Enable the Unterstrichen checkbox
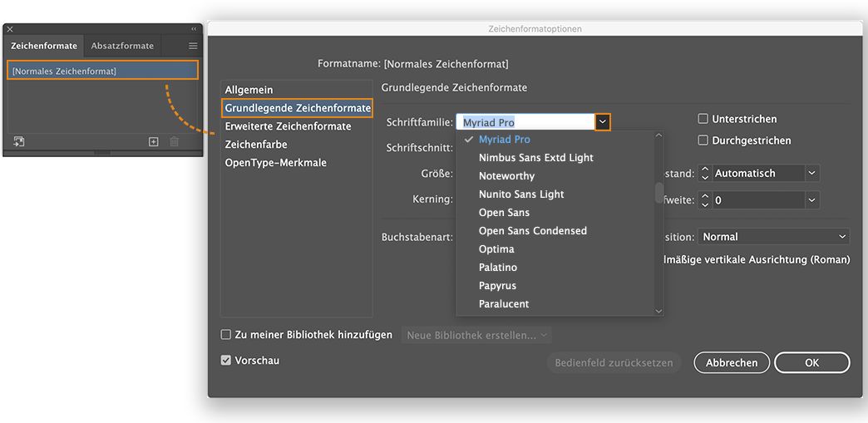Viewport: 868px width, 423px height. point(703,119)
